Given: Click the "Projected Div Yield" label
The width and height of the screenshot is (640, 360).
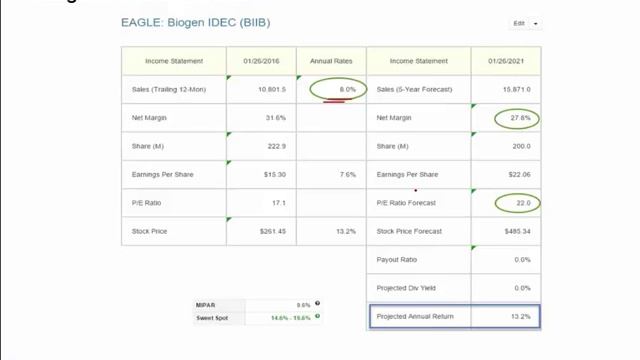Looking at the screenshot, I should tap(406, 288).
